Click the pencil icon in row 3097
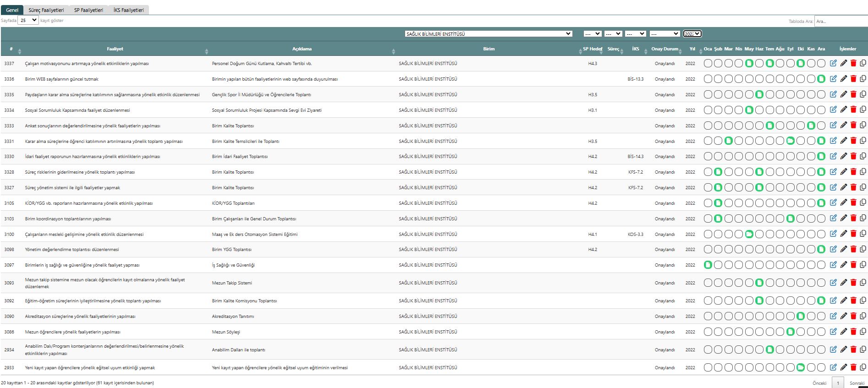Screen dimensions: 868x388 coord(843,265)
